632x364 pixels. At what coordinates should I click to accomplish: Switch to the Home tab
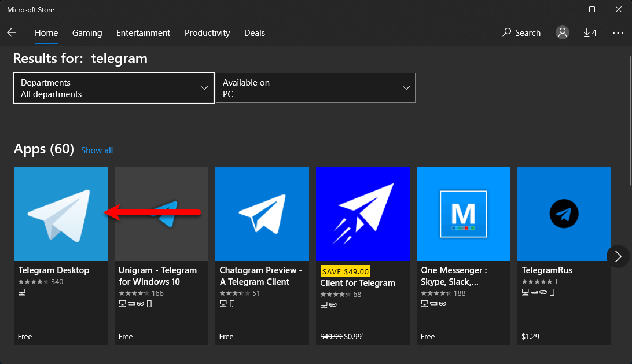pyautogui.click(x=46, y=33)
